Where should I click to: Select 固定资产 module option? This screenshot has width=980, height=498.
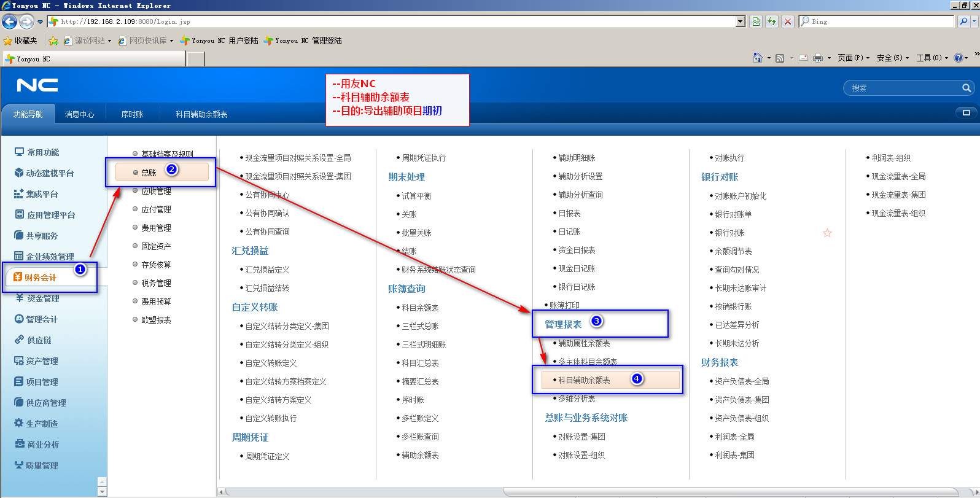point(156,246)
